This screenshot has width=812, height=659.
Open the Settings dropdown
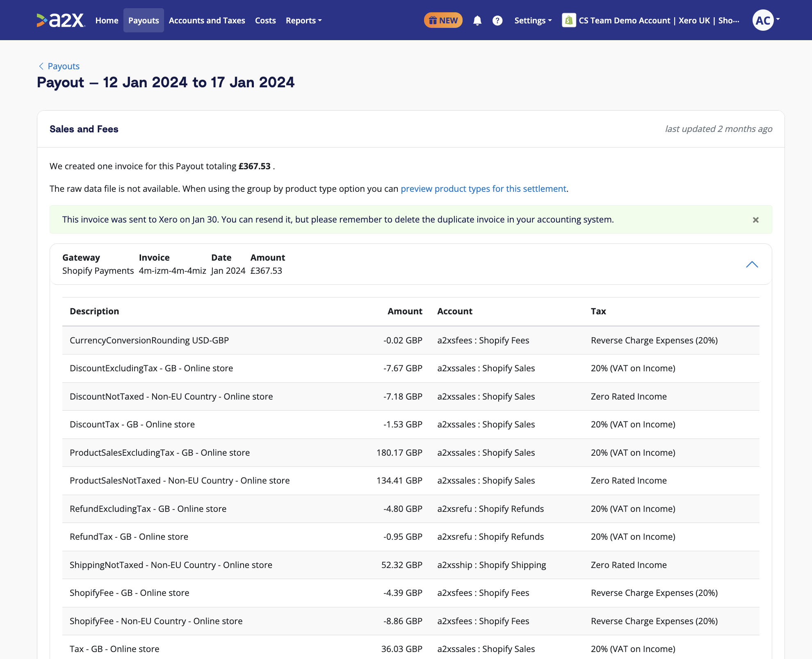click(533, 20)
